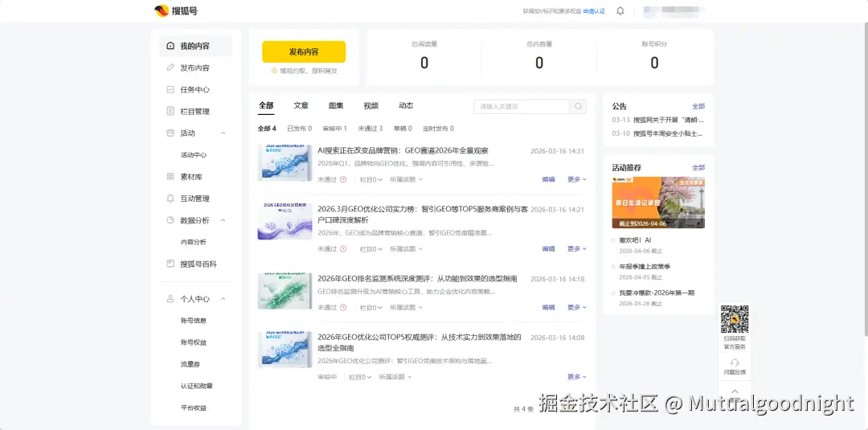Open 更多 menu for AI搜索 article
Screen dimensions: 868x430
[x=577, y=179]
